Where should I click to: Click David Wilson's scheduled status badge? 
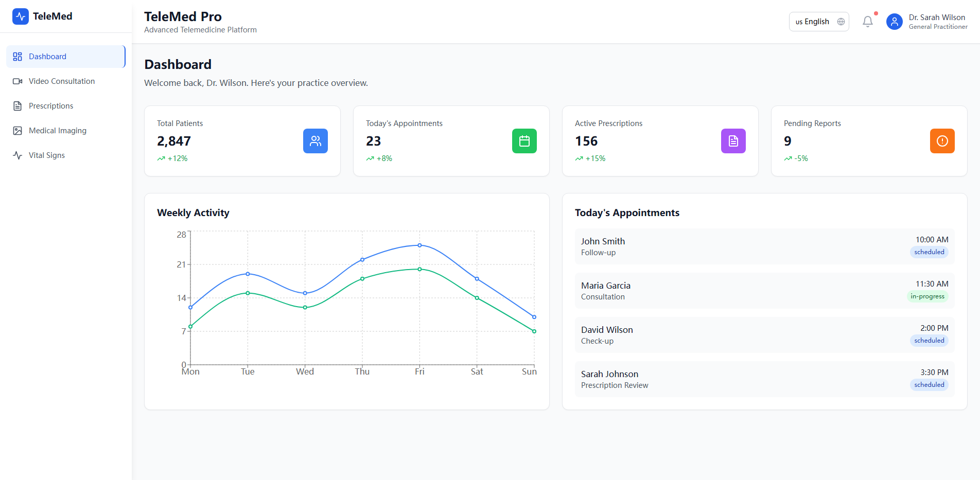tap(929, 341)
